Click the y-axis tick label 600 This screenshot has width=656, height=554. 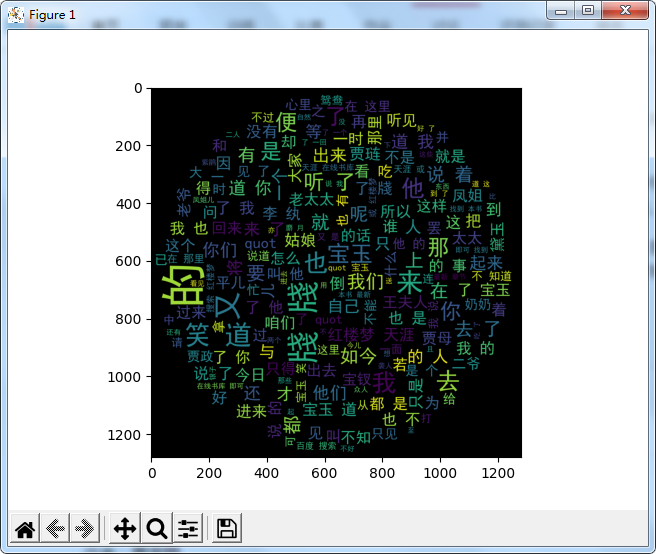click(128, 262)
